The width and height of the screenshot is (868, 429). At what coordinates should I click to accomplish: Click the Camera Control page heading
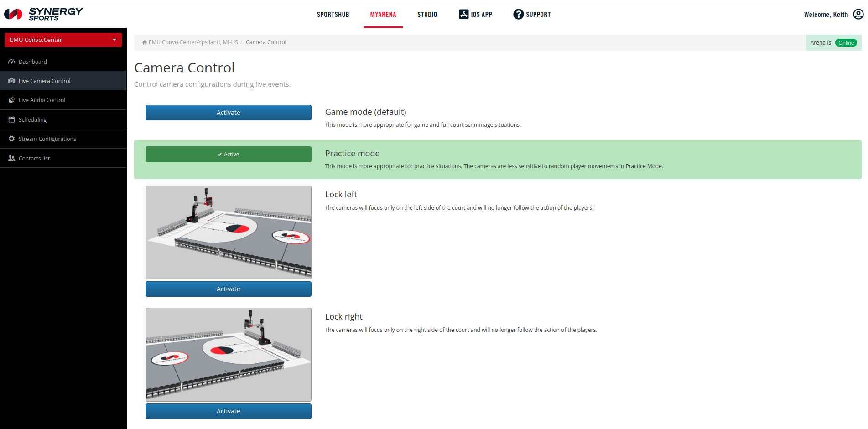184,67
